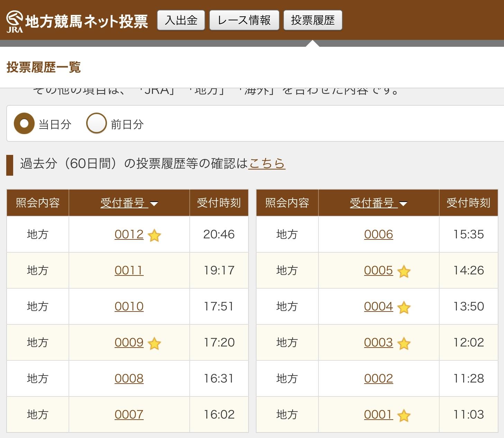The width and height of the screenshot is (504, 438).
Task: Select the 前日分 radio button
Action: point(96,123)
